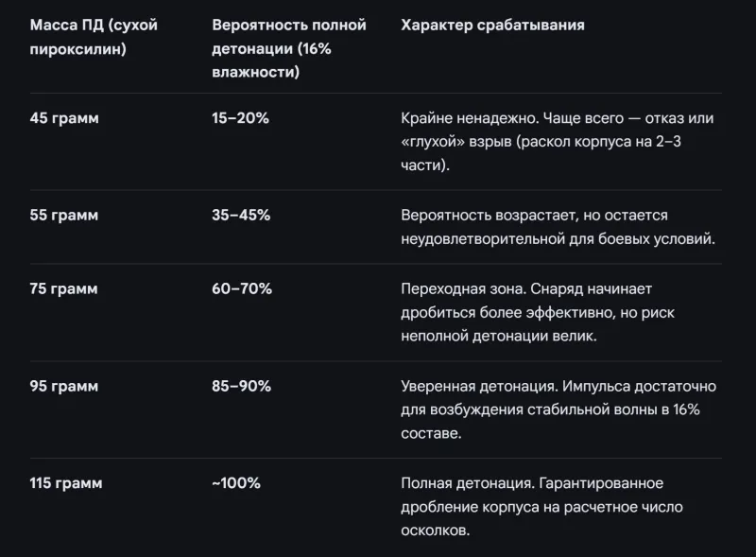
Task: Click the 'Крайне ненадежно' description text
Action: click(463, 119)
